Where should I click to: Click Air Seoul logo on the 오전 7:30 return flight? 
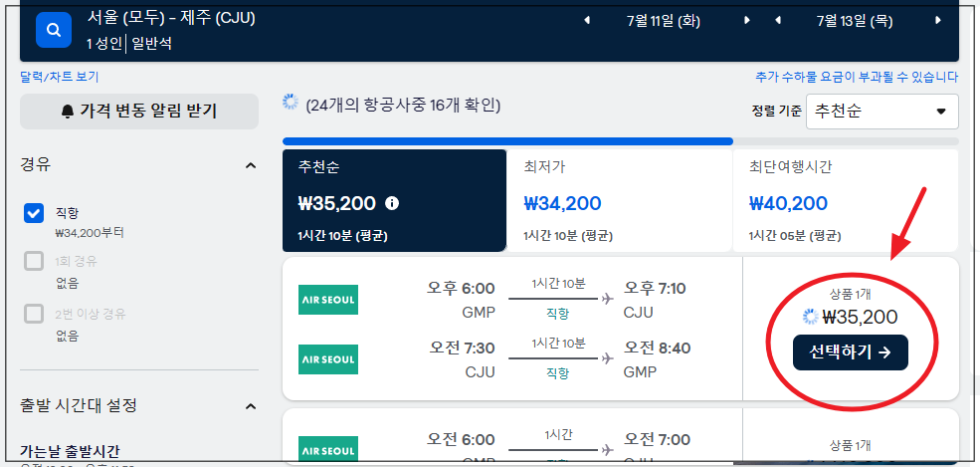pos(328,359)
